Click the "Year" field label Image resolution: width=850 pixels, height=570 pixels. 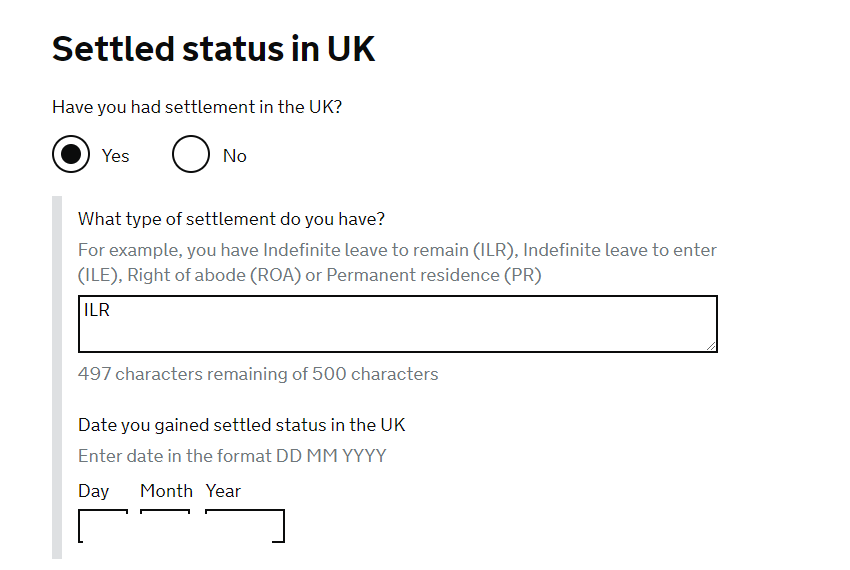coord(224,491)
